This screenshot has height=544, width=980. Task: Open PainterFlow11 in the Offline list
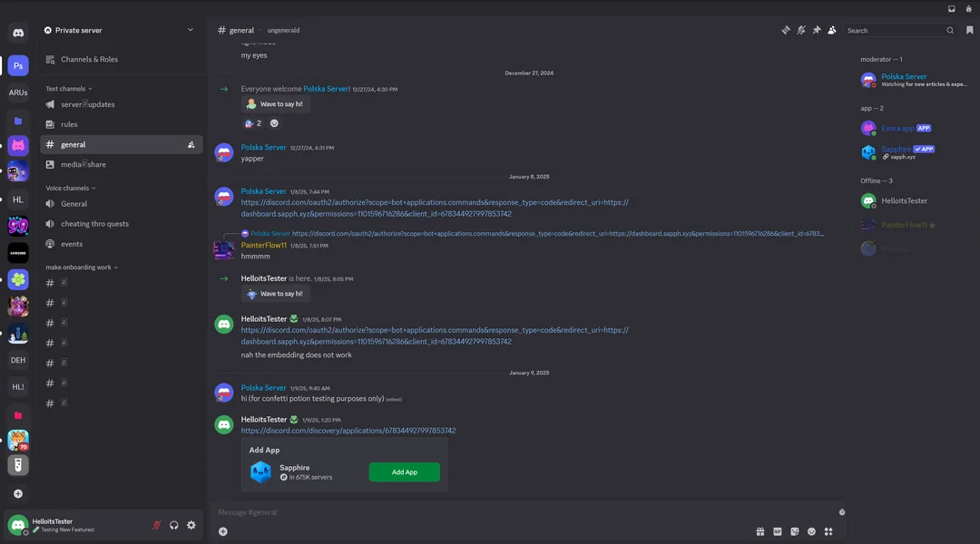coord(913,225)
